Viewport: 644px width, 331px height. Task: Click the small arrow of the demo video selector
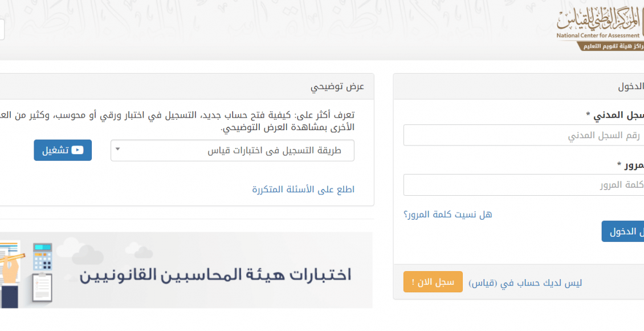coord(118,150)
